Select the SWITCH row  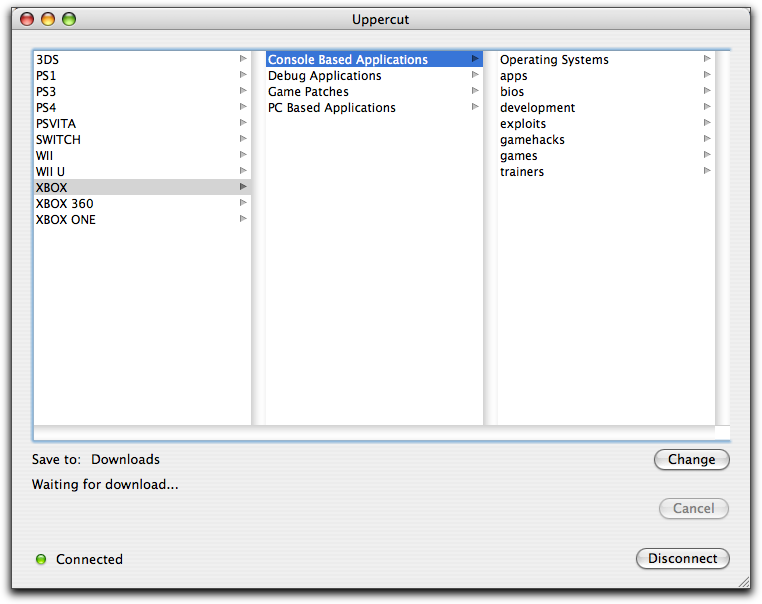142,139
